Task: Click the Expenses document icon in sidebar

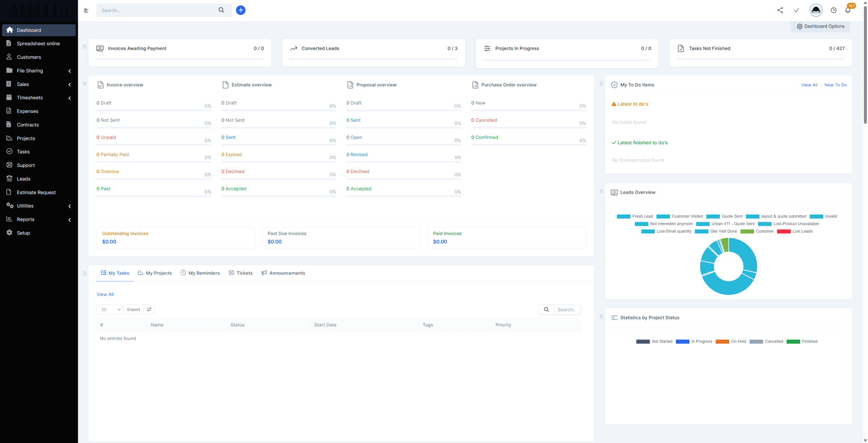Action: (x=9, y=111)
